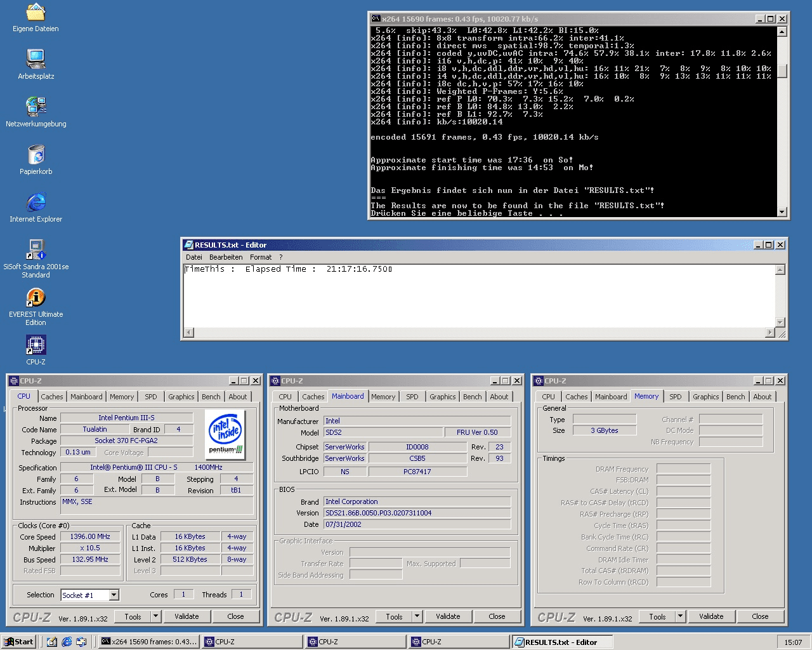Click Package Socket 370 FC-PGA2 field
This screenshot has width=812, height=650.
click(126, 441)
